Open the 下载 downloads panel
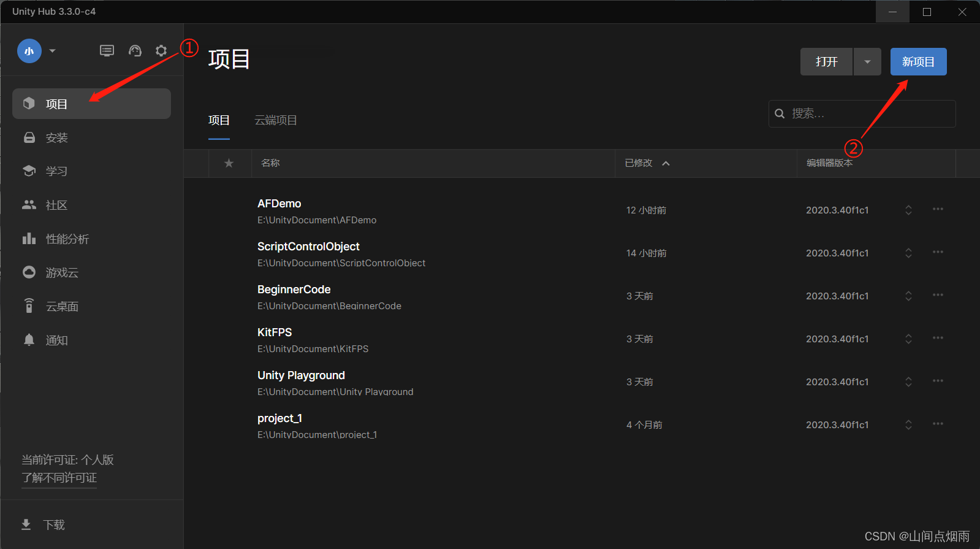The image size is (980, 549). (x=43, y=524)
